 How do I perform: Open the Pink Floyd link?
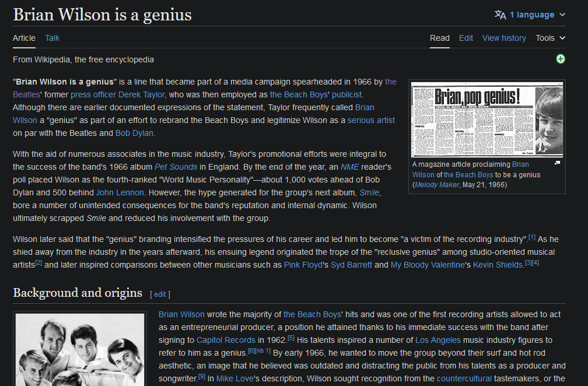coord(303,265)
